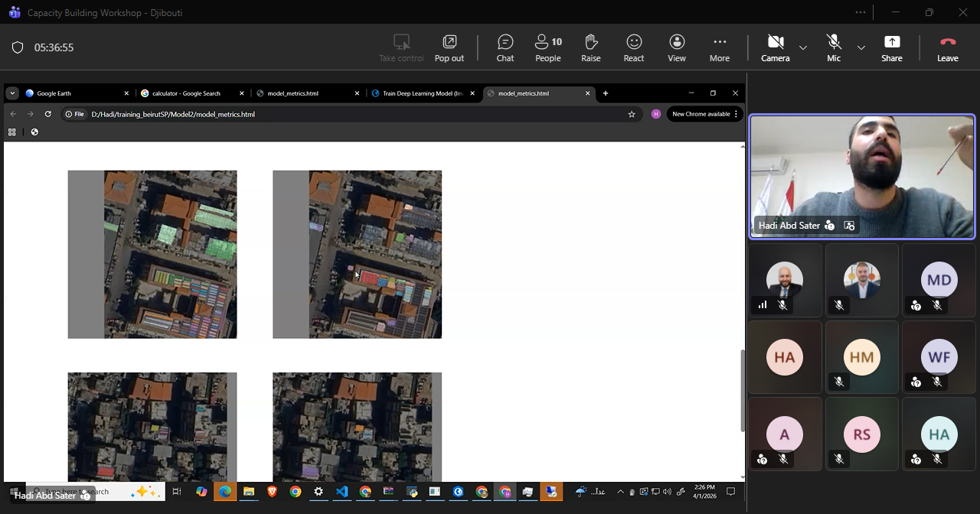Open the More actions menu in meeting toolbar
The width and height of the screenshot is (980, 514).
click(720, 47)
